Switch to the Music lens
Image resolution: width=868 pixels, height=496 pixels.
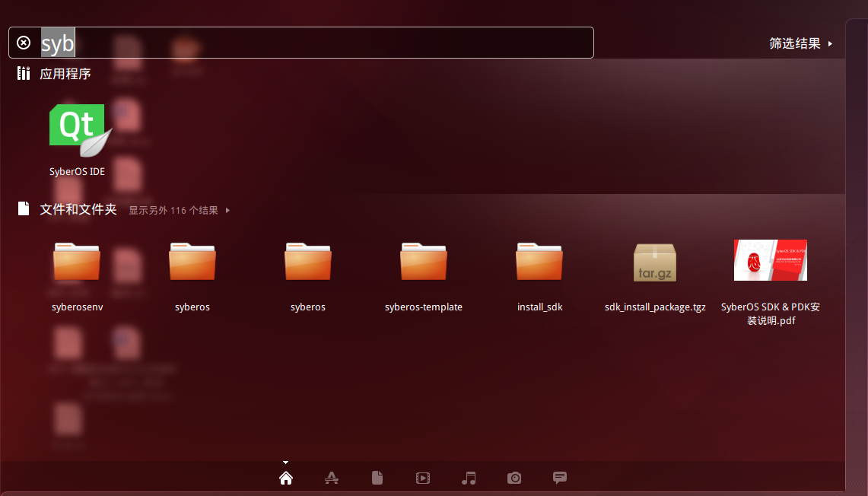(469, 478)
